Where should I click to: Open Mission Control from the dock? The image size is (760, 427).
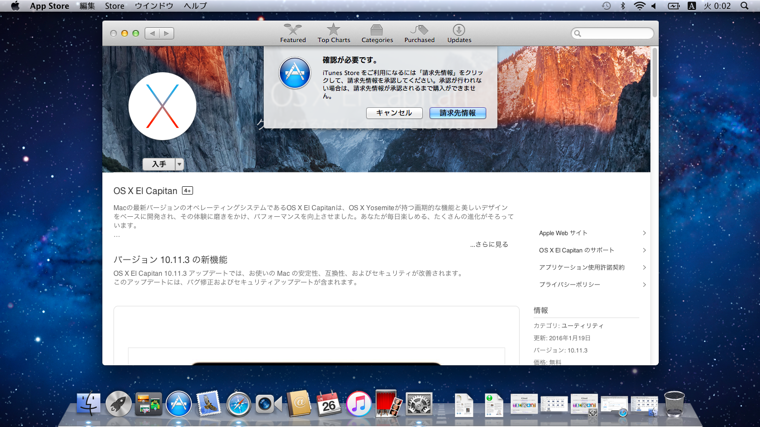pyautogui.click(x=149, y=404)
